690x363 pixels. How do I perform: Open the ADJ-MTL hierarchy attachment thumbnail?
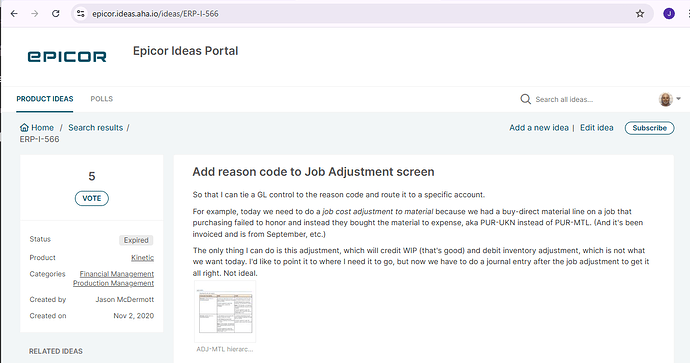point(225,312)
